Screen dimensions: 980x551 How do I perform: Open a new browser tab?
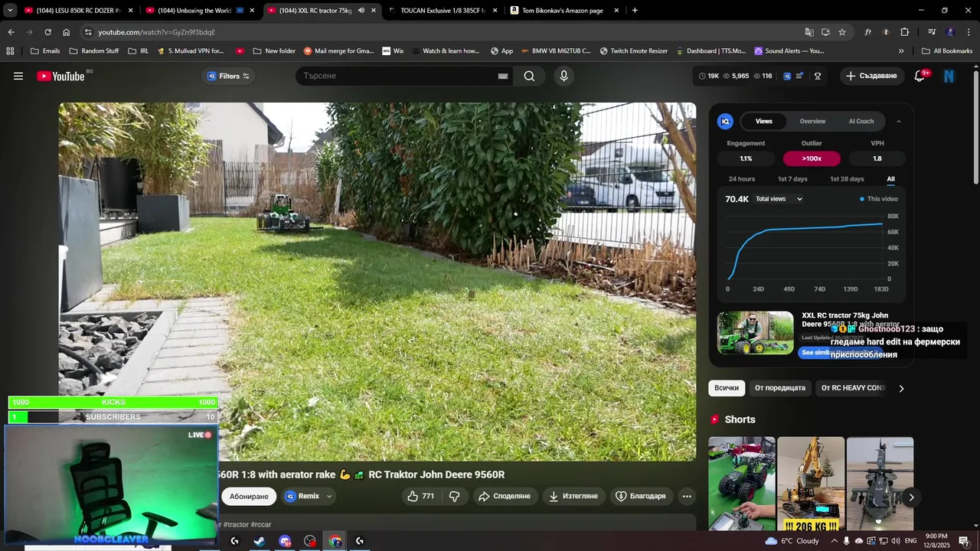click(635, 11)
